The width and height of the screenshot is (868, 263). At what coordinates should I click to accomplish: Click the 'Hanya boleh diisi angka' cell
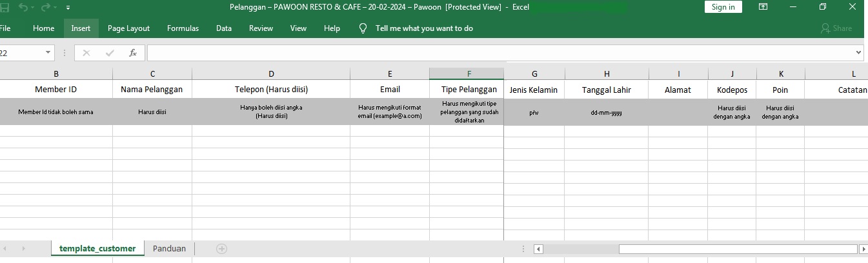(271, 112)
